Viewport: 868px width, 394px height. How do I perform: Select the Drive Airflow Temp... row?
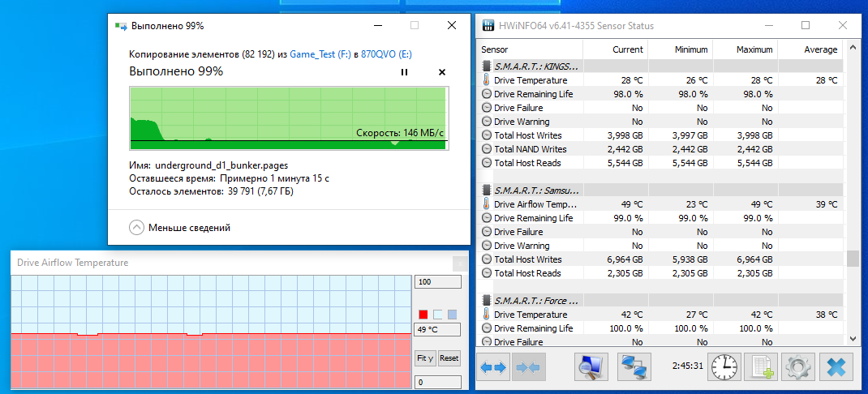click(x=660, y=204)
